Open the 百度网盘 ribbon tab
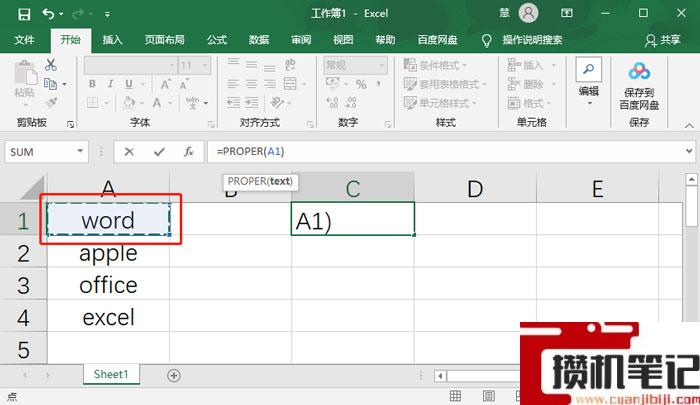This screenshot has height=405, width=700. point(437,40)
